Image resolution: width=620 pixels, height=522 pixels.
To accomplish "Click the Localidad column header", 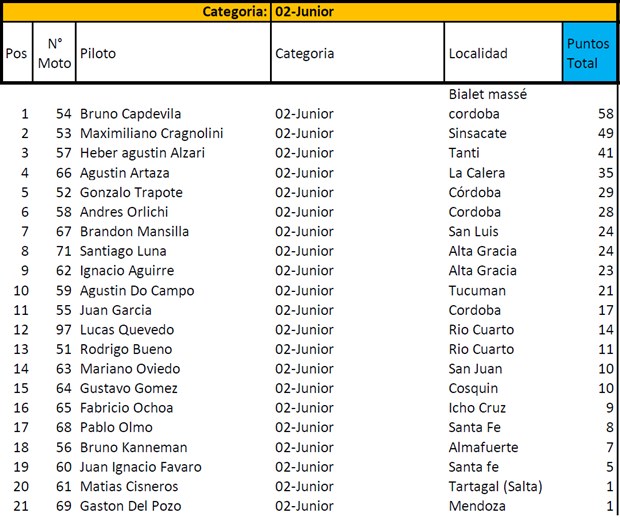I will point(478,53).
